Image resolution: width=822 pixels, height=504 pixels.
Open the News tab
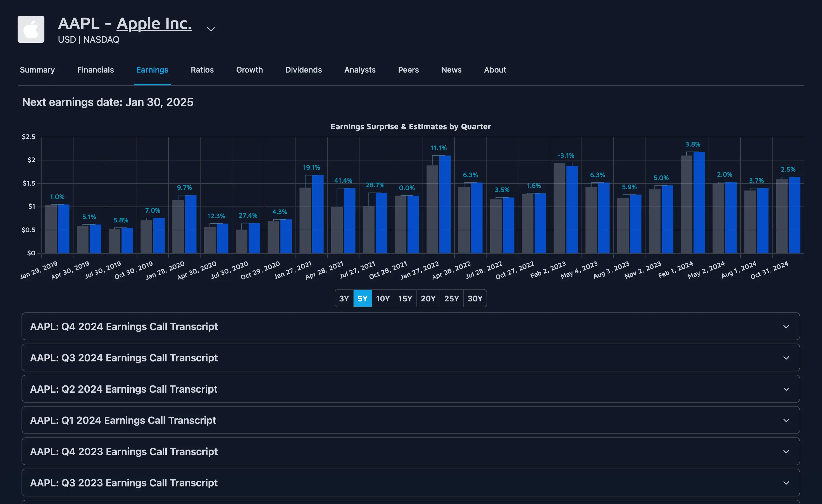451,70
